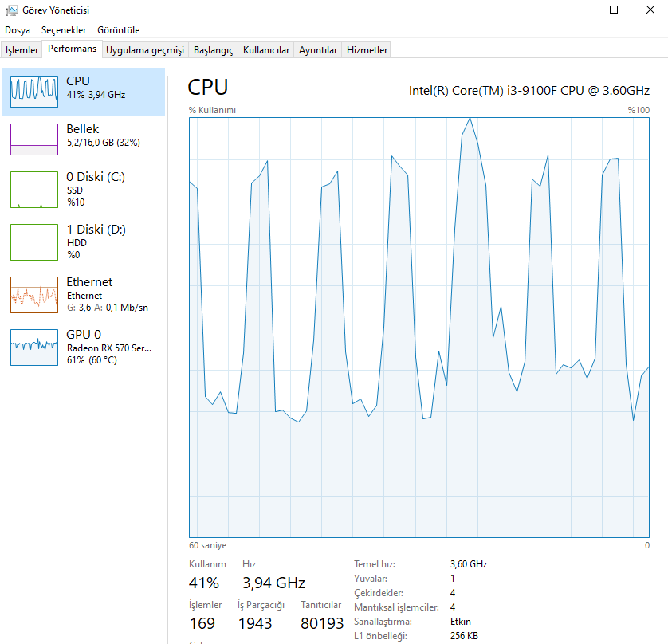Image resolution: width=668 pixels, height=644 pixels.
Task: Select the Bellek mini graph thumbnail
Action: 34,139
